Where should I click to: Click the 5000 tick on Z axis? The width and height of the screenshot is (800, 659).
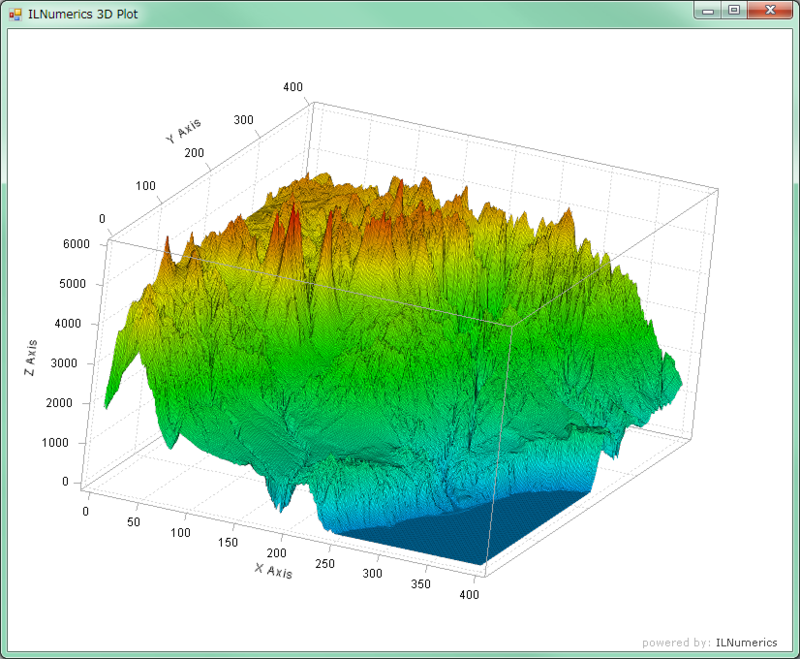coord(72,284)
